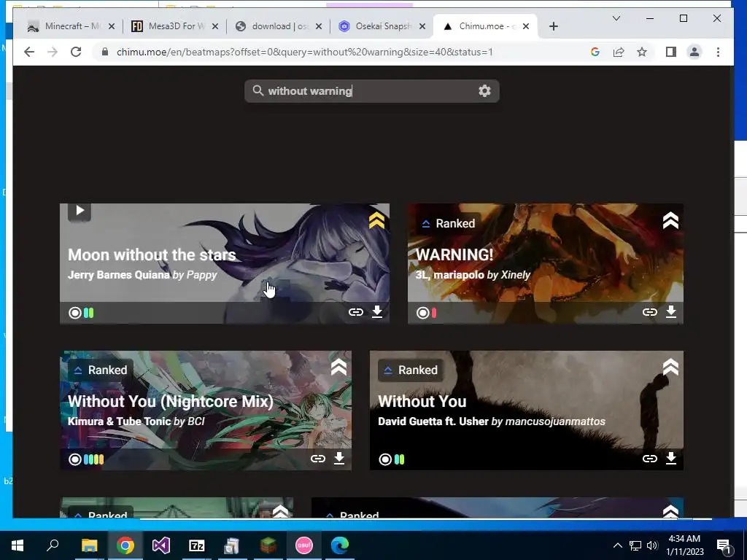Click chevron badge on David Guetta Without You card
747x560 pixels.
[670, 367]
